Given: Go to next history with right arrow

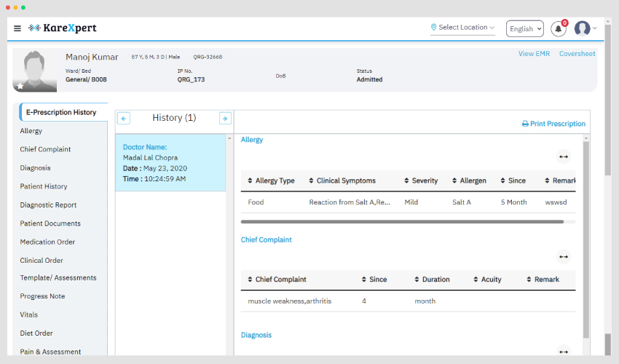Looking at the screenshot, I should tap(225, 119).
